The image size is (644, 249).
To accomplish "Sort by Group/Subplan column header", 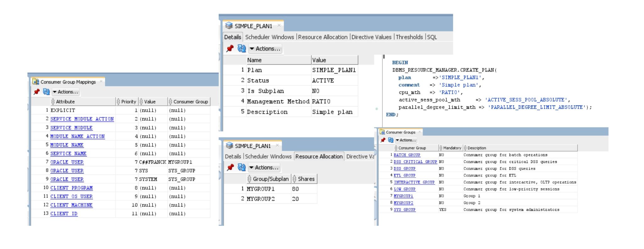I will [x=269, y=179].
